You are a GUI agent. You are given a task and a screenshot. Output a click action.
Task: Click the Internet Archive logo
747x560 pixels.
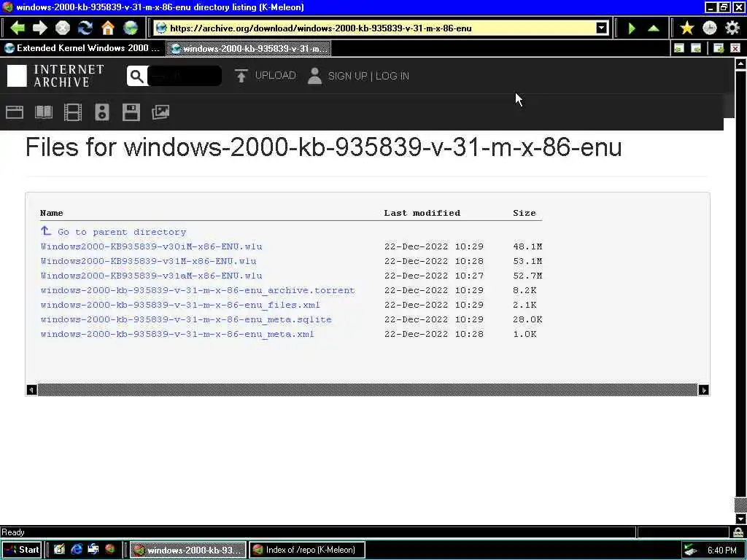click(55, 76)
